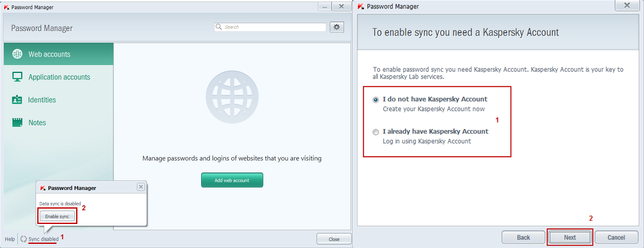
Task: Click 'Data sync is disabled' text
Action: click(60, 204)
